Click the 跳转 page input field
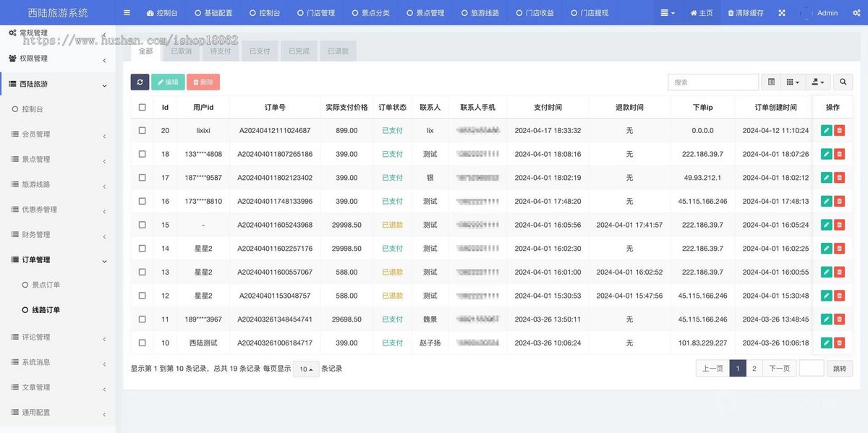This screenshot has height=433, width=868. [x=812, y=368]
